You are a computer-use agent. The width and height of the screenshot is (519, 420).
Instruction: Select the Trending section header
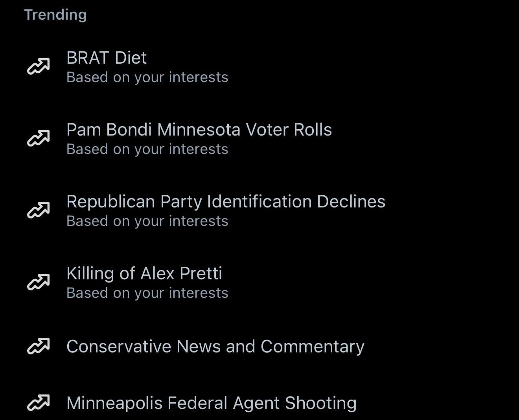(55, 15)
